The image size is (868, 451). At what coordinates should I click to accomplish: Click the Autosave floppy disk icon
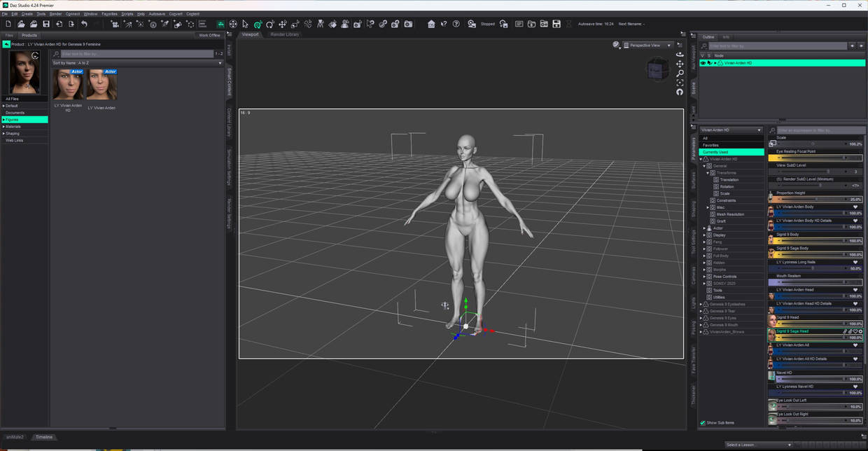(x=556, y=24)
